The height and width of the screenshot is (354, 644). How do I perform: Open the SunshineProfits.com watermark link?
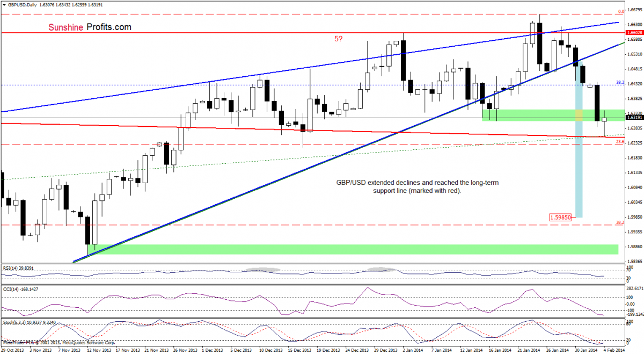(x=90, y=26)
